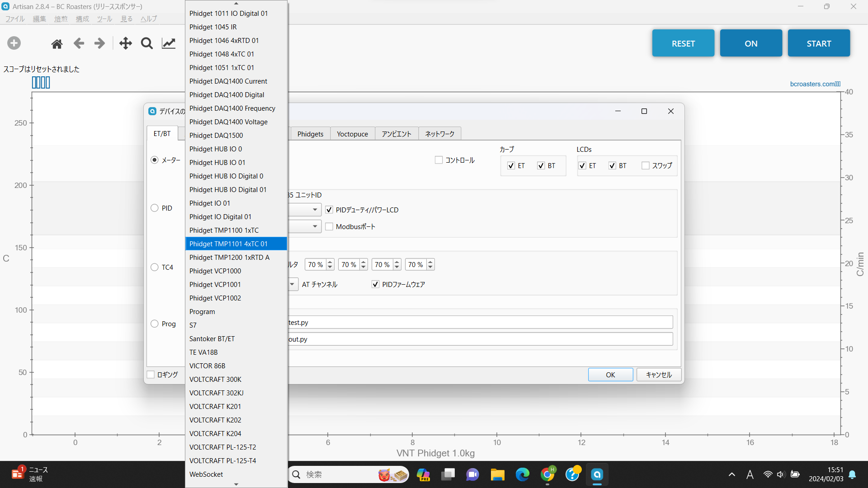Uncheck ET under LCDs
The height and width of the screenshot is (488, 868).
(x=582, y=165)
